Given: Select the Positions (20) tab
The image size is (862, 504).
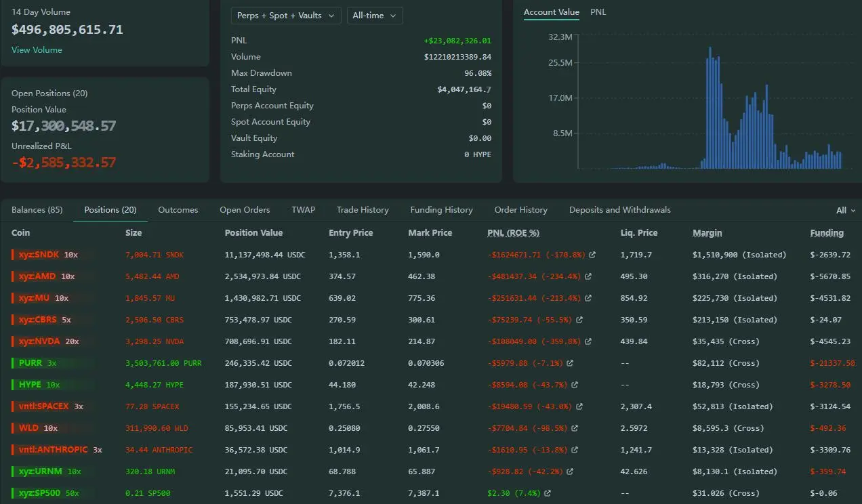Looking at the screenshot, I should (x=110, y=210).
